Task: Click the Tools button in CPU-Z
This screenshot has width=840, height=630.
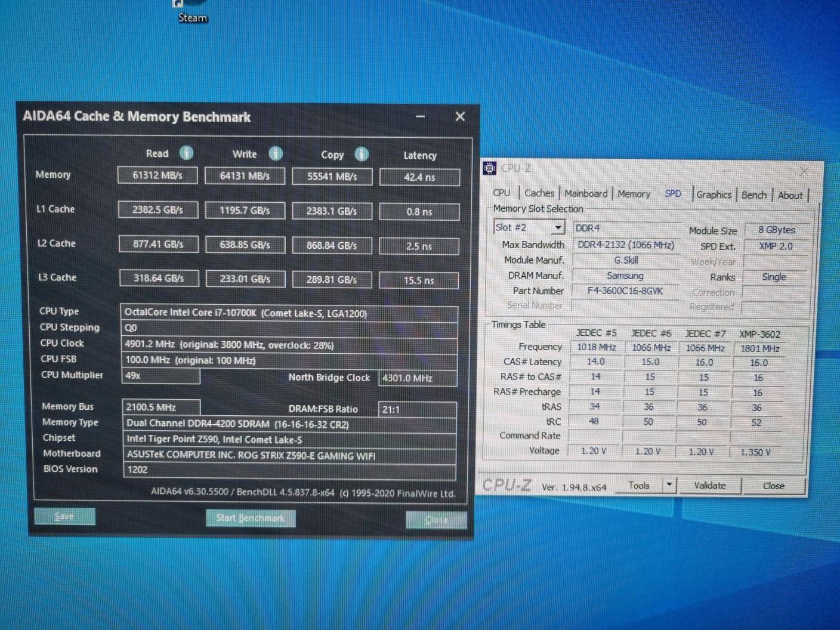Action: click(639, 485)
